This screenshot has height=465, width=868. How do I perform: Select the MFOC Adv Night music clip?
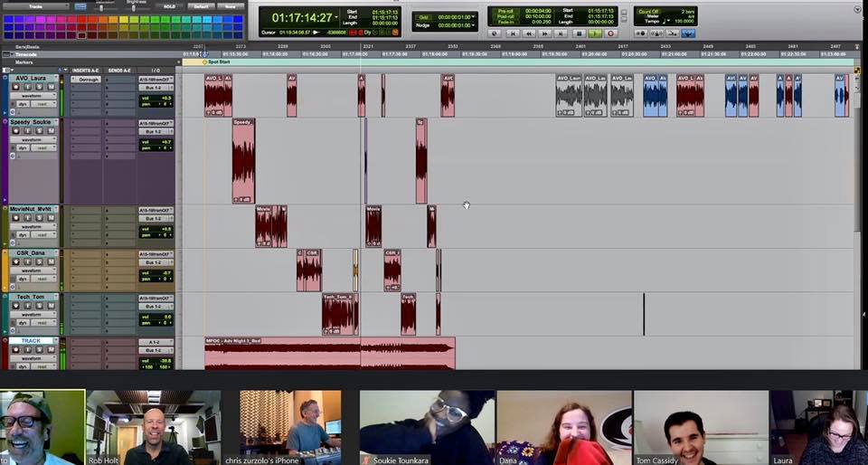(330, 353)
